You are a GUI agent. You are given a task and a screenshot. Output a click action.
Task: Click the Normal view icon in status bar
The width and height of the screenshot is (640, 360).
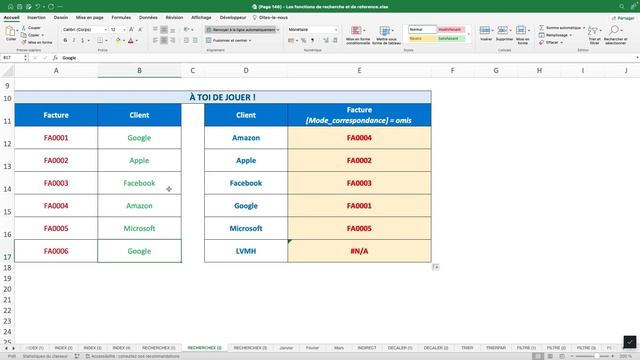point(538,356)
